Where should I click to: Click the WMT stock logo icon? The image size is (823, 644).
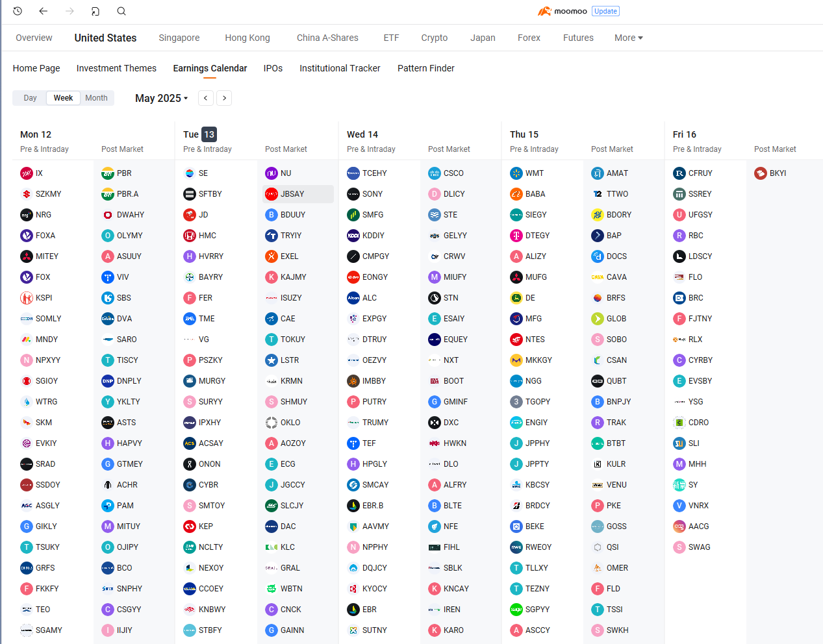coord(516,173)
